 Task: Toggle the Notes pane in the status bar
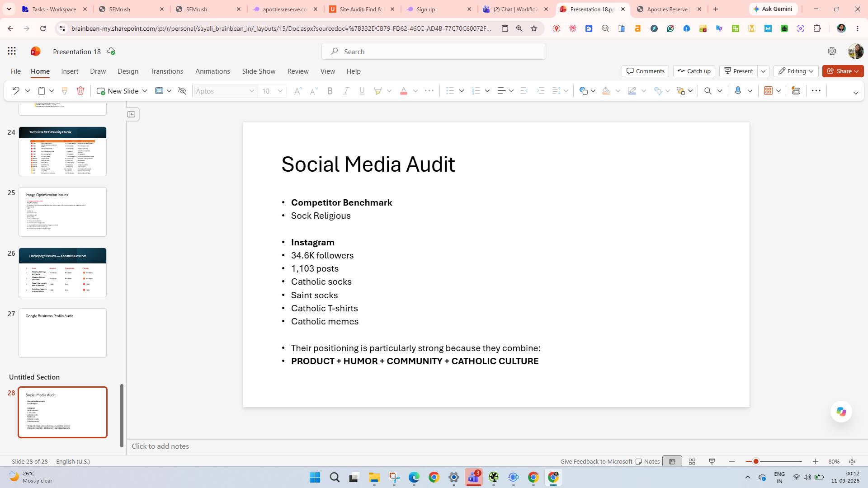pyautogui.click(x=647, y=461)
